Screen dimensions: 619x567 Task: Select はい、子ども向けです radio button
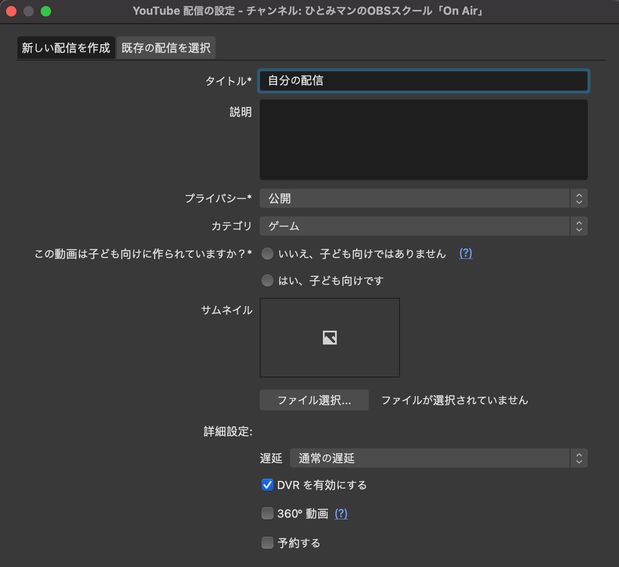click(x=267, y=280)
